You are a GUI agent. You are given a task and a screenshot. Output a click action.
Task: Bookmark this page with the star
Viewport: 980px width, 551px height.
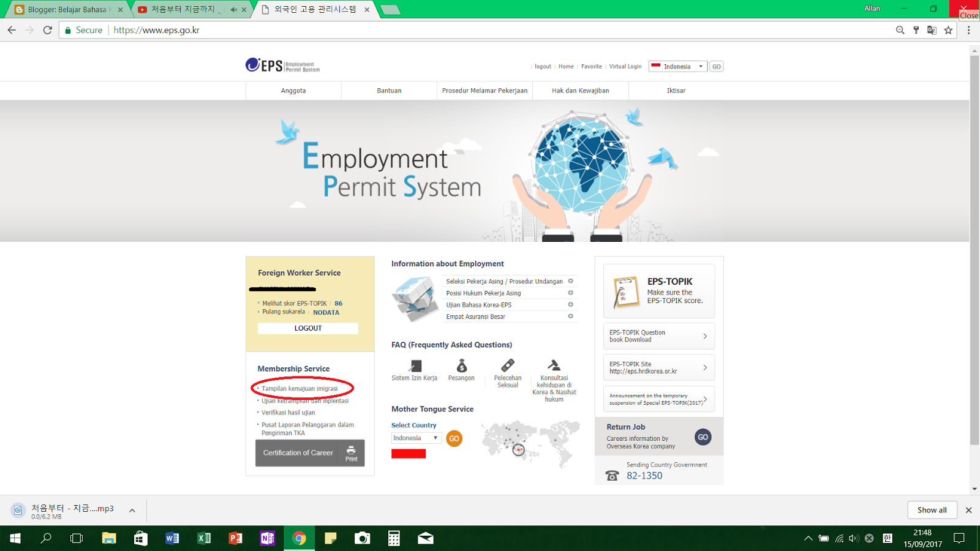pos(948,30)
